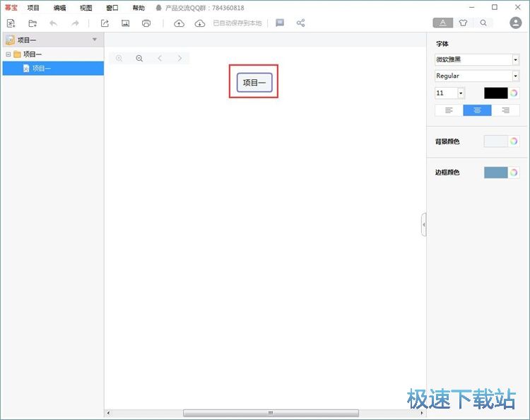
Task: Click the background color swatch
Action: [x=495, y=141]
